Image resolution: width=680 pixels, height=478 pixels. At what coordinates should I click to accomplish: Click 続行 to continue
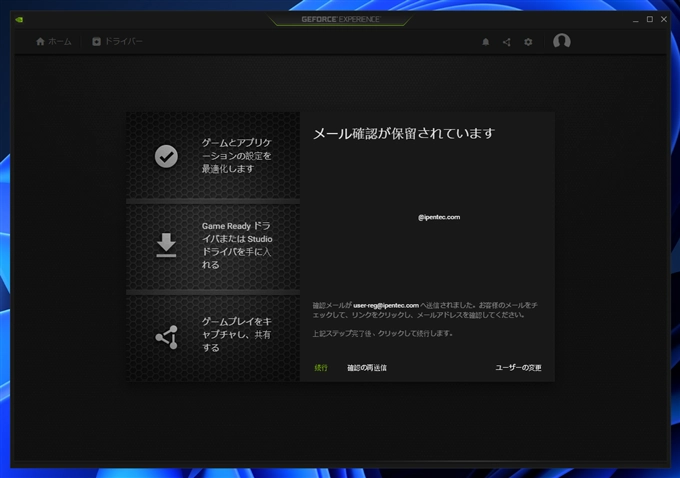pos(321,368)
